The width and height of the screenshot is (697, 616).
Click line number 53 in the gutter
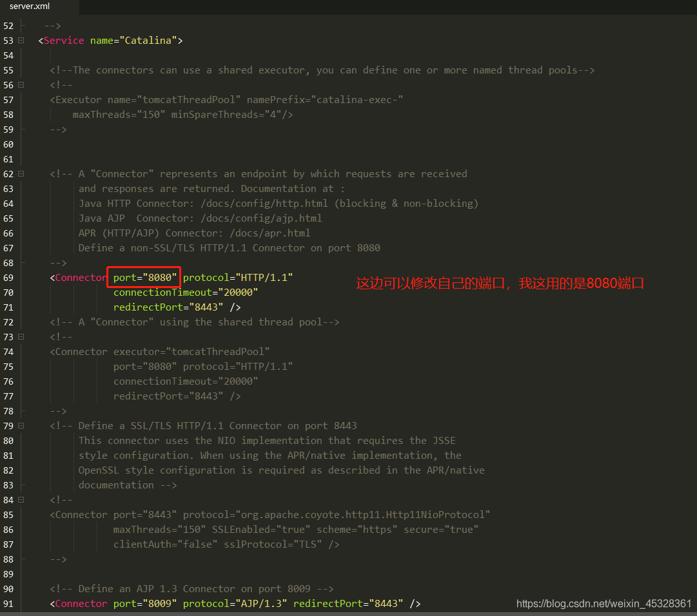tap(8, 41)
